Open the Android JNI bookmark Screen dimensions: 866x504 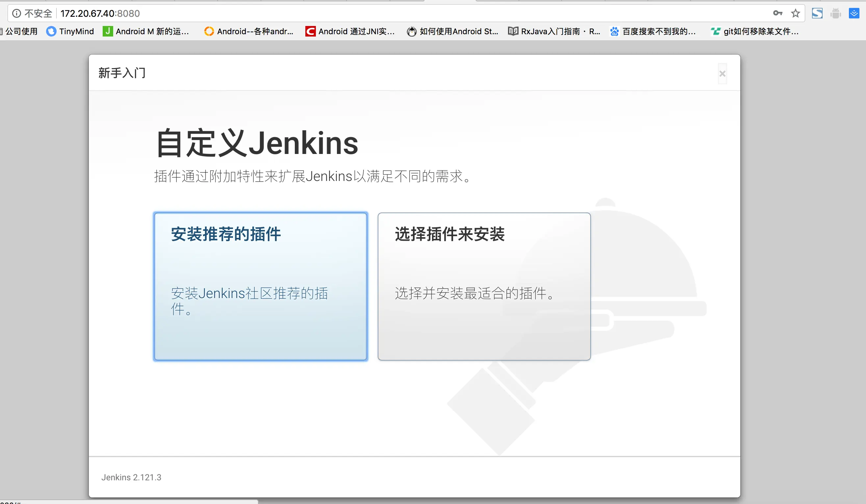click(350, 31)
